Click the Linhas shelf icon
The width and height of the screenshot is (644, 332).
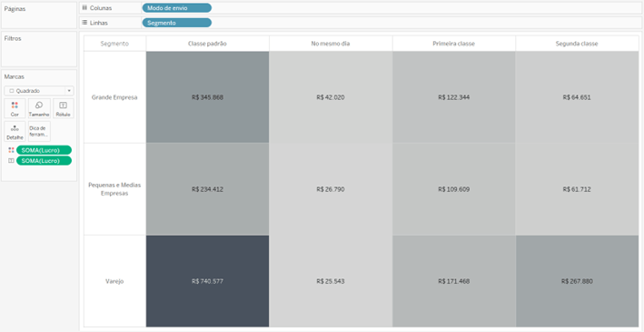[84, 23]
